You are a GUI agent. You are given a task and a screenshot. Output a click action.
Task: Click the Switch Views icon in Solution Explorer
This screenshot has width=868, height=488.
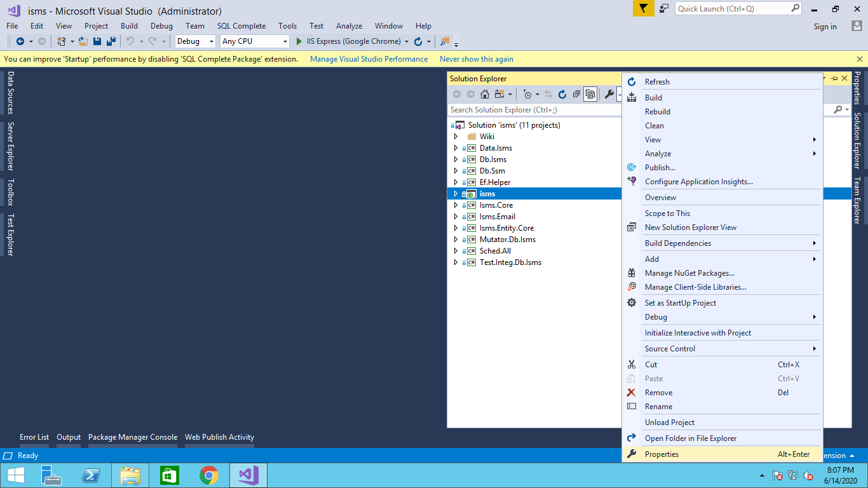click(499, 94)
